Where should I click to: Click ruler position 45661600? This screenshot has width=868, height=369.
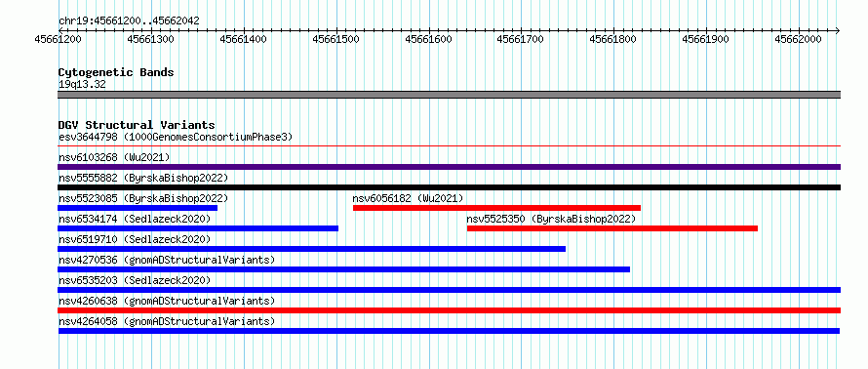[x=428, y=39]
